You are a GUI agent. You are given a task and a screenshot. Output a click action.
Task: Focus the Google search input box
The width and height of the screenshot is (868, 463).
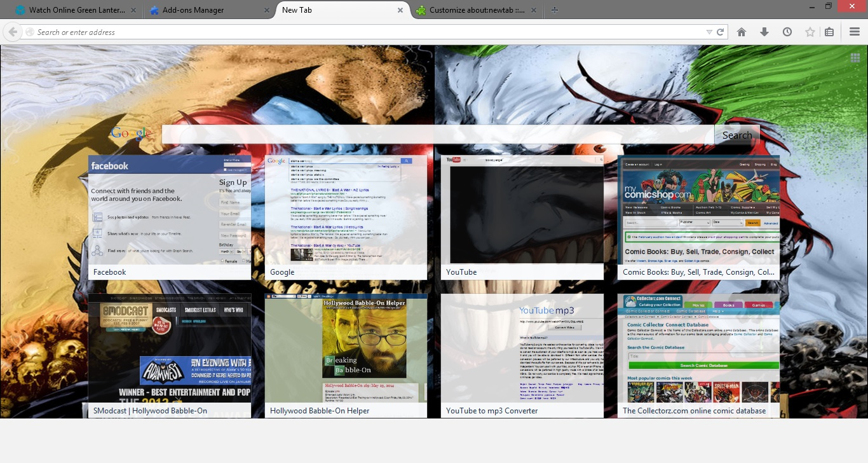coord(438,135)
